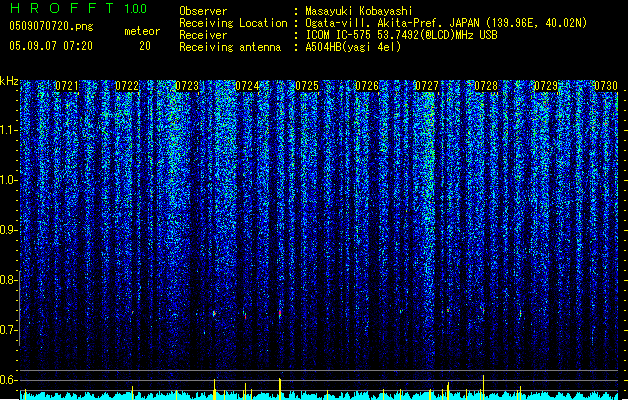The width and height of the screenshot is (629, 400).
Task: Select the 0723 time marker
Action: point(187,86)
